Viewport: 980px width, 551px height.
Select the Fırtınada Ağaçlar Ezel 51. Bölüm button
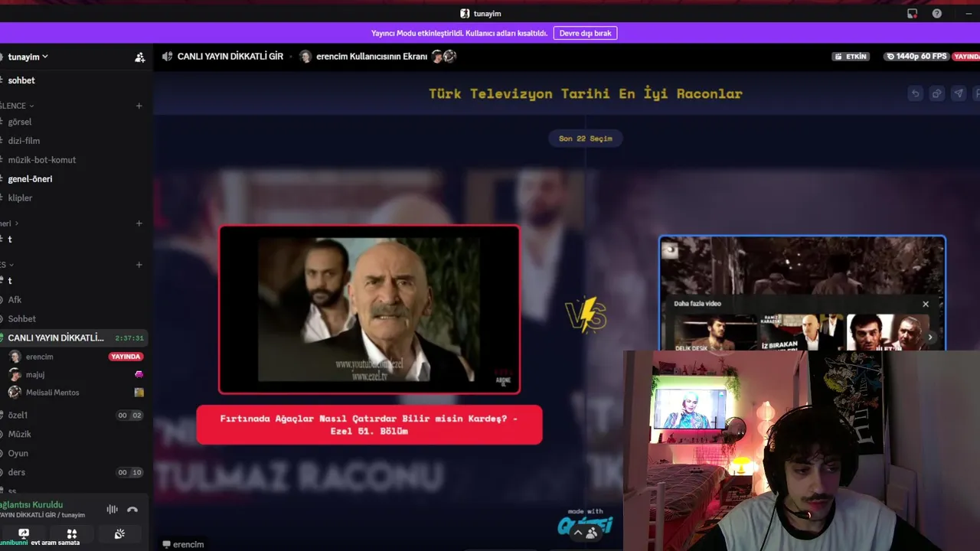click(369, 425)
